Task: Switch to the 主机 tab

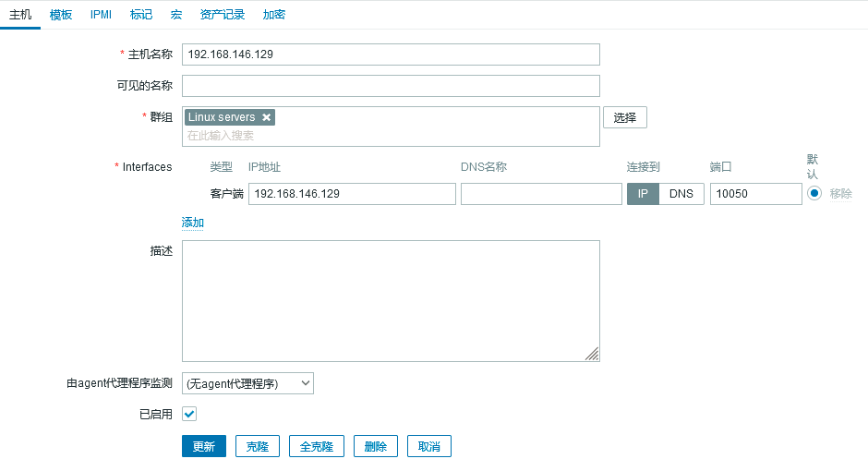Action: click(x=20, y=15)
